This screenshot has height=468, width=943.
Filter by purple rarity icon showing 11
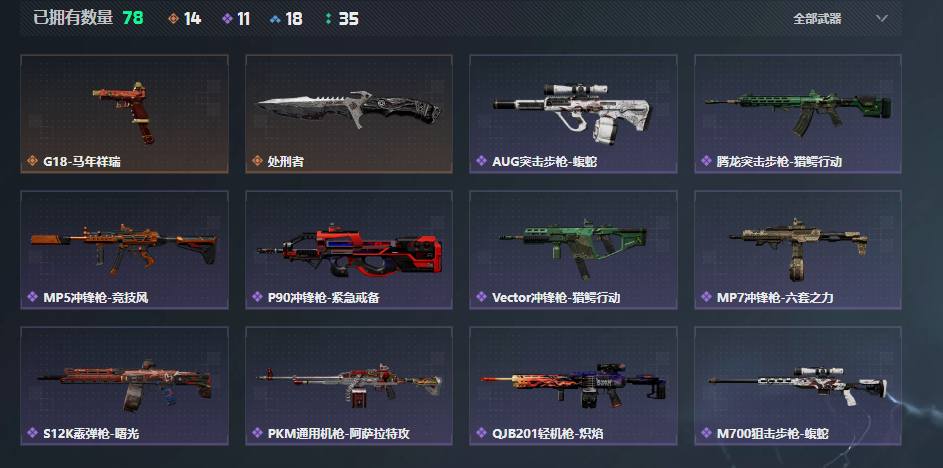pos(227,19)
